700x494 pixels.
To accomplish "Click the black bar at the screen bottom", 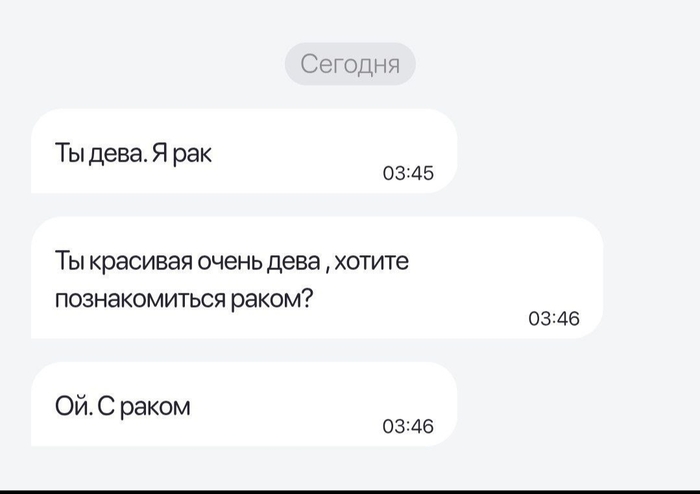I will point(350,492).
